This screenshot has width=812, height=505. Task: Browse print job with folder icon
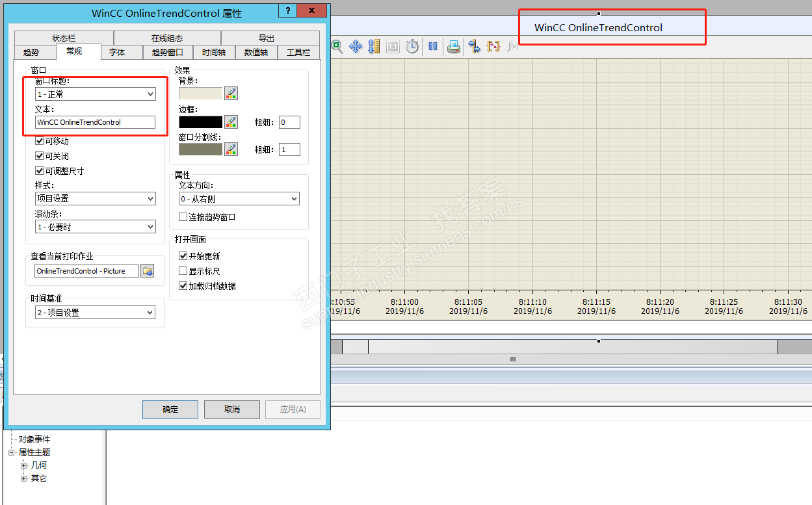point(147,271)
